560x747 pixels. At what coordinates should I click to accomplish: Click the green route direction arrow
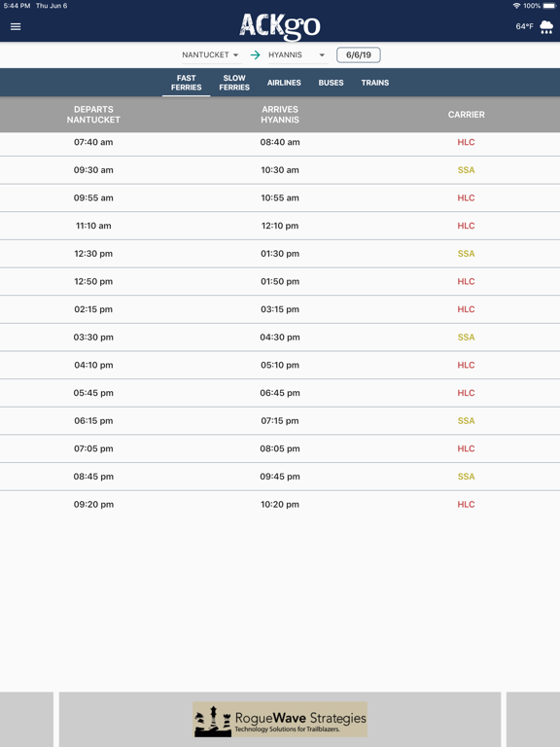tap(256, 54)
